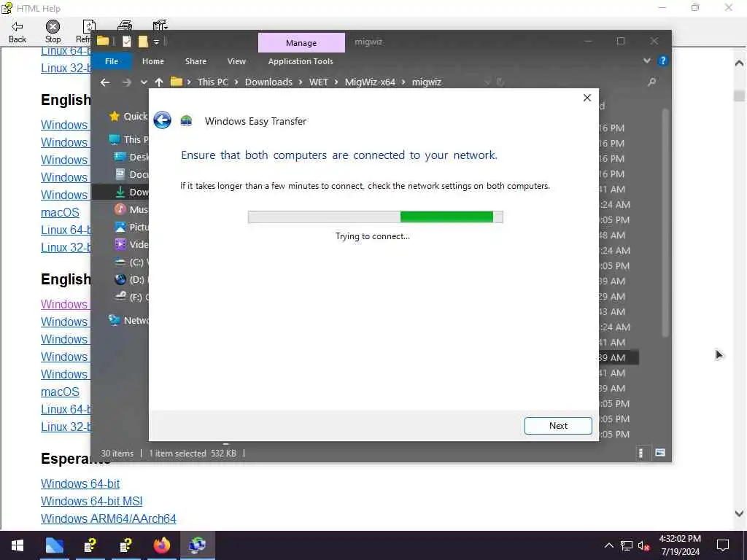Image resolution: width=747 pixels, height=560 pixels.
Task: Click MigWiz-x64 breadcrumb in address bar
Action: tap(370, 82)
